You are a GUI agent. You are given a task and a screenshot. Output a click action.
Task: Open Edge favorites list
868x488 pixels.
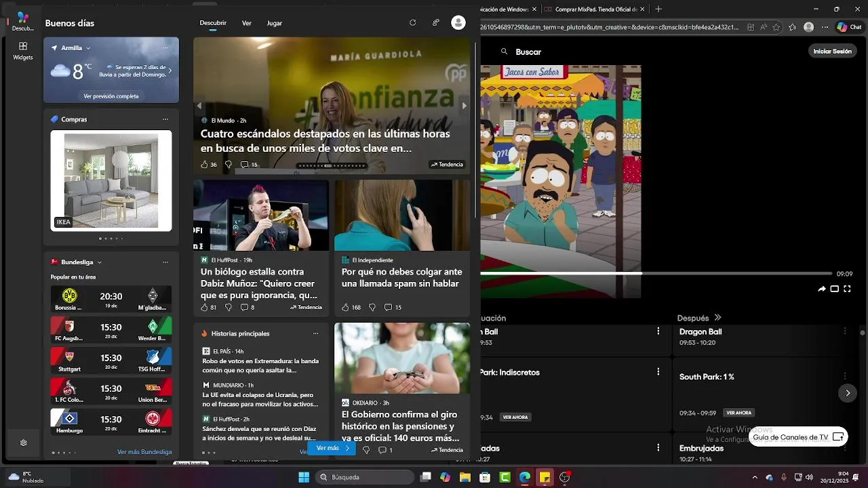793,27
